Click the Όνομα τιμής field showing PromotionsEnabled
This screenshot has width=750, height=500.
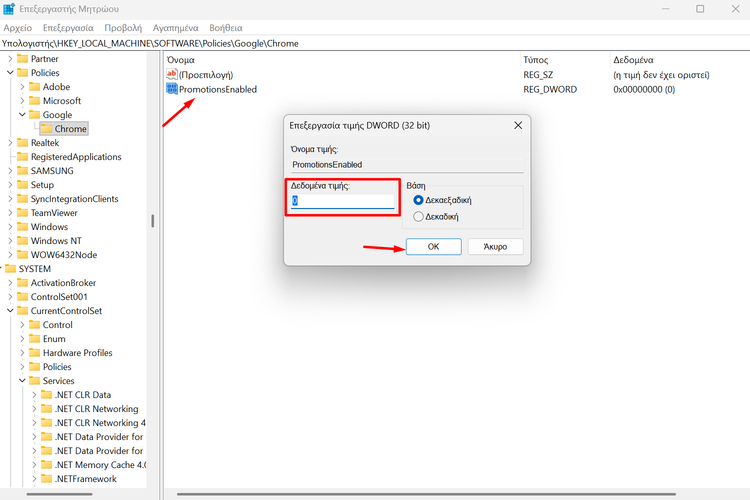tap(407, 165)
